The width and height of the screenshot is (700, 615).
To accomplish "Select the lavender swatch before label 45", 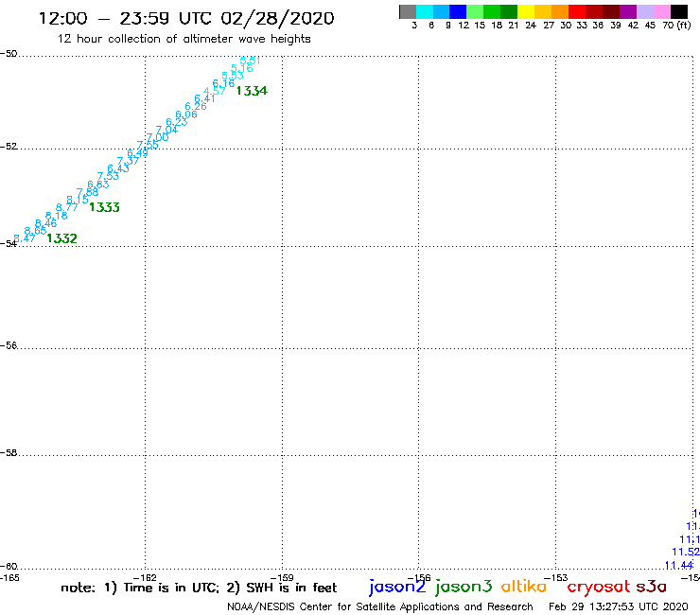I will point(644,11).
